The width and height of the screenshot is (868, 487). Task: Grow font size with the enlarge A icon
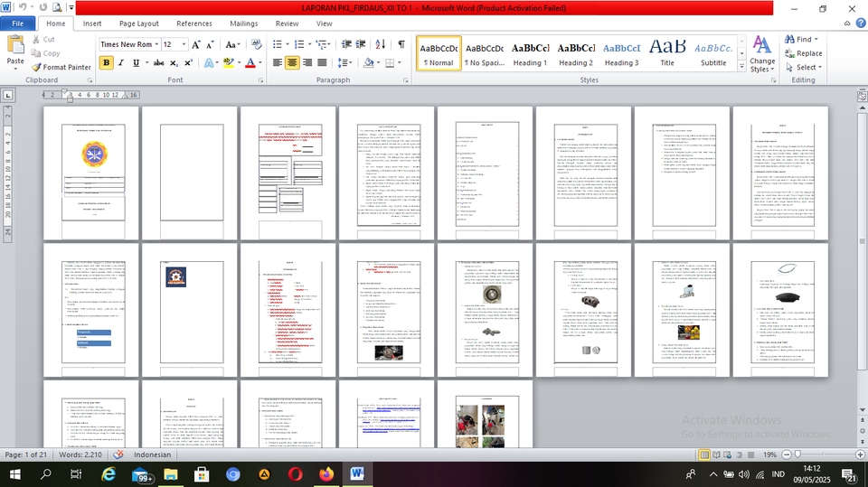(x=196, y=44)
